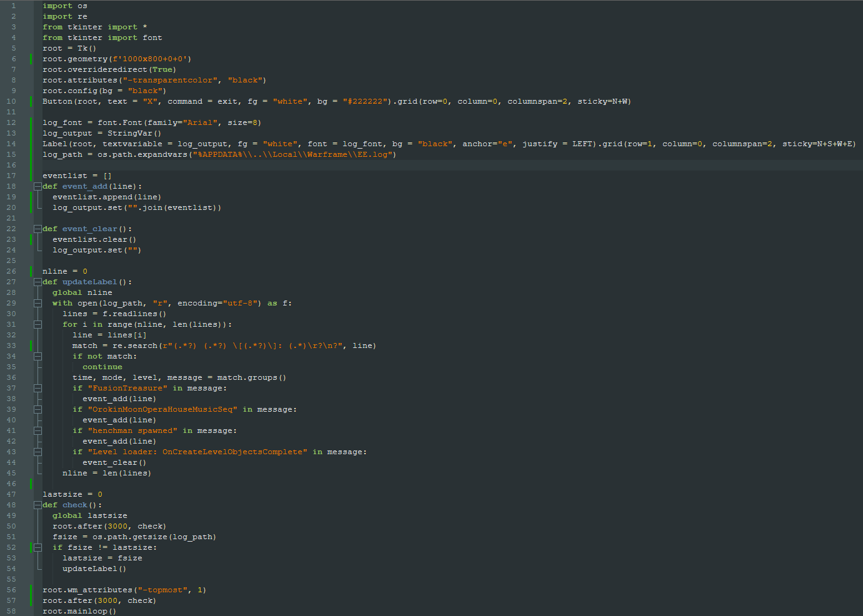Image resolution: width=863 pixels, height=616 pixels.
Task: Collapse the 'henchman spawned' if block
Action: point(37,430)
